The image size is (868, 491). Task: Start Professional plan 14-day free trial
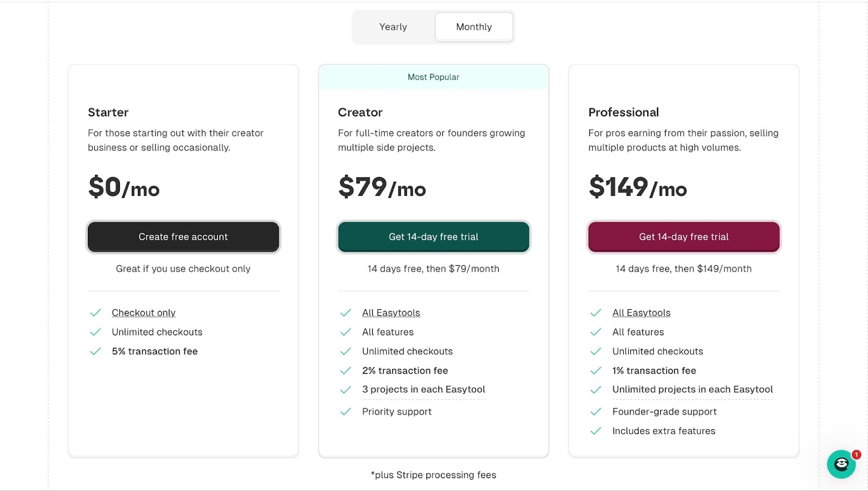[684, 237]
